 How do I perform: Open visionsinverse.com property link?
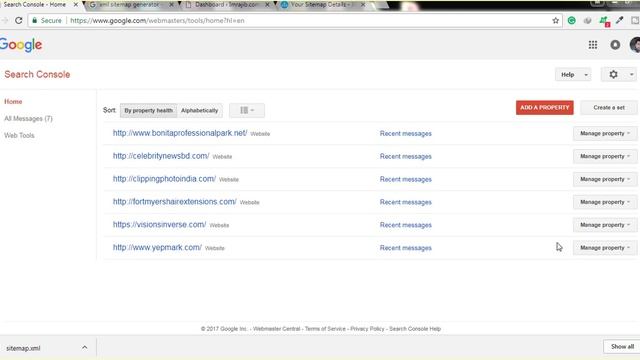(x=159, y=224)
